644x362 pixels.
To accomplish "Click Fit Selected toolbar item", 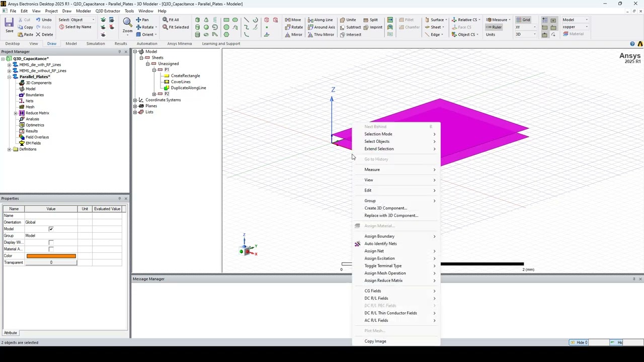I will tap(176, 27).
